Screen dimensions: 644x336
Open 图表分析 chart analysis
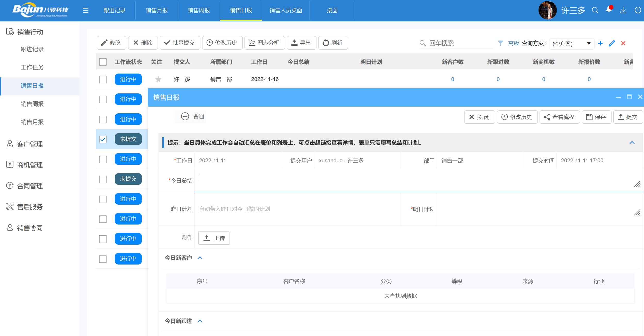click(264, 43)
